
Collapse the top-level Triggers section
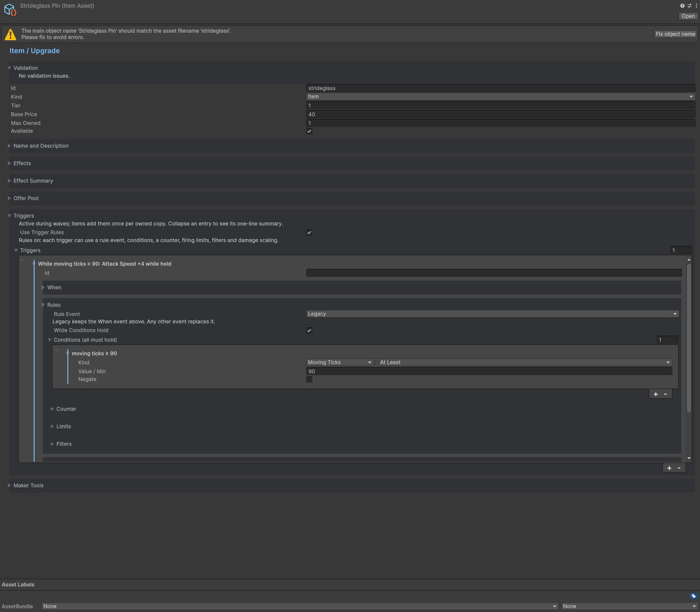(x=9, y=216)
